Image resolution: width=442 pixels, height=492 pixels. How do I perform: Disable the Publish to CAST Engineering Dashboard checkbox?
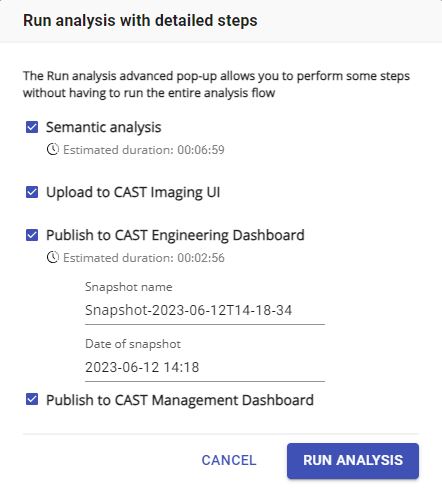[32, 235]
